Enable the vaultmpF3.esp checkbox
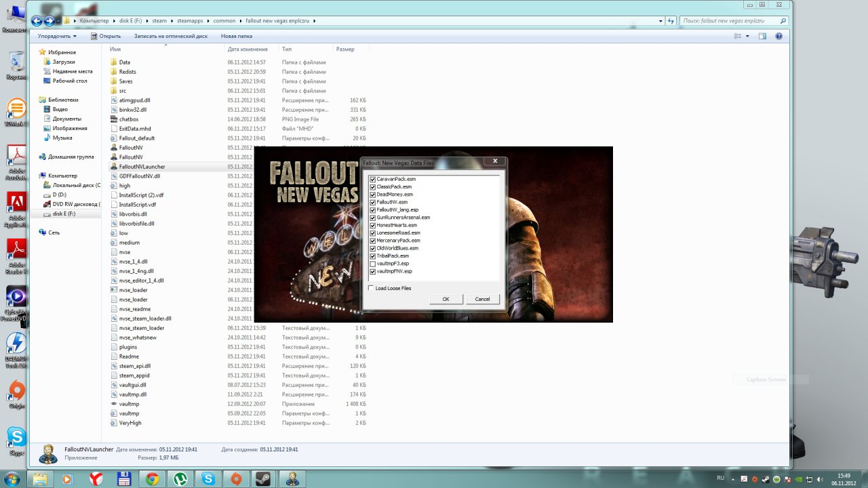The height and width of the screenshot is (488, 868). pos(373,264)
